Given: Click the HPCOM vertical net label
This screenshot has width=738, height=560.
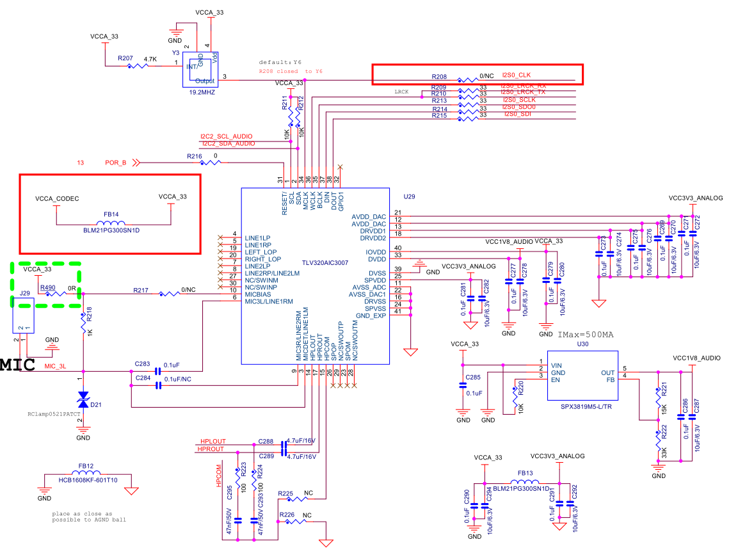Looking at the screenshot, I should [x=219, y=476].
